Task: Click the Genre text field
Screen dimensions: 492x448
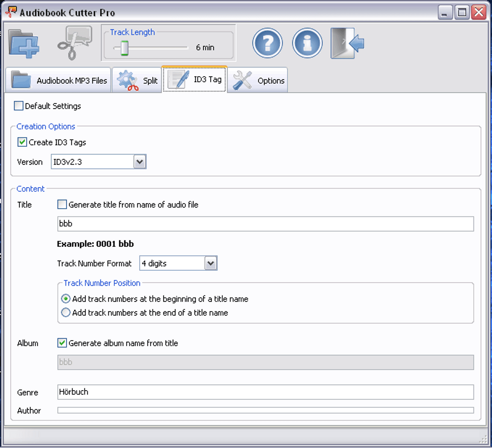Action: click(265, 392)
